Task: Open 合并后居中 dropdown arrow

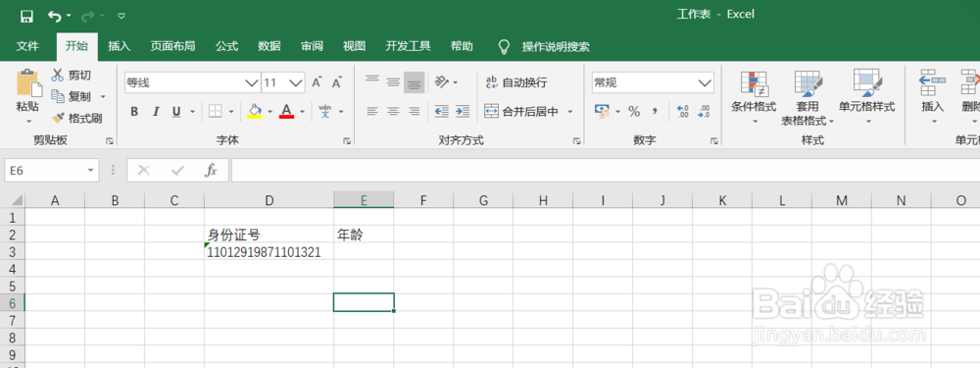Action: pyautogui.click(x=570, y=112)
